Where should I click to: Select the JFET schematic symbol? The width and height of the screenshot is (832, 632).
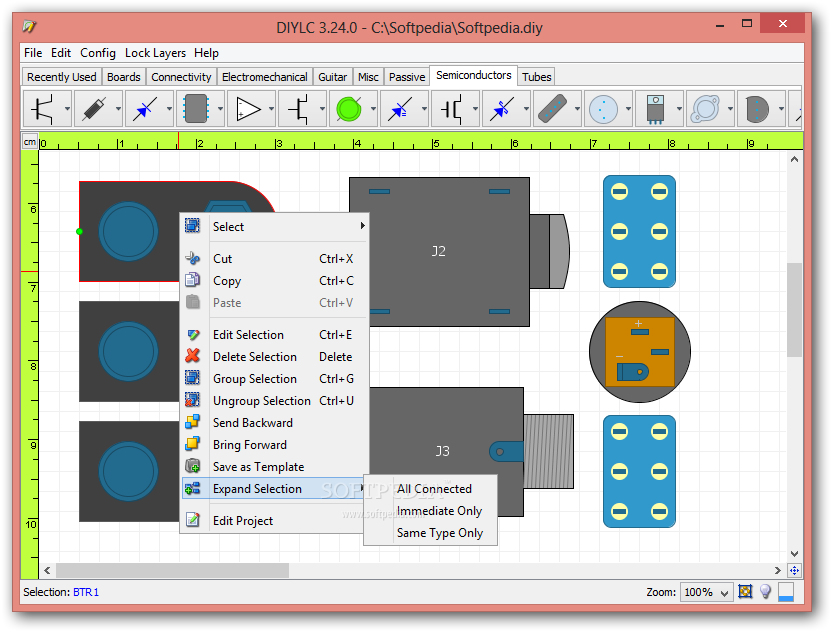point(298,109)
